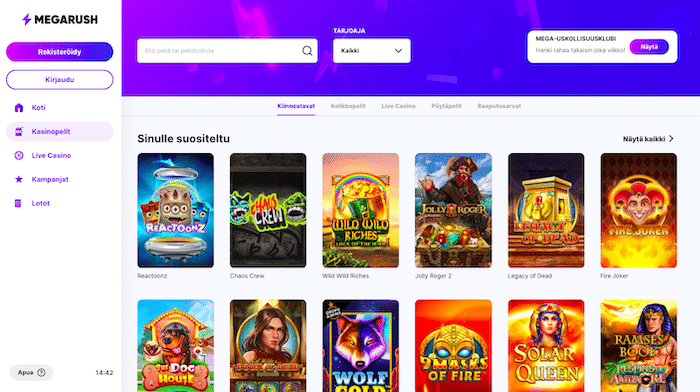Click the MegaRush lightning bolt logo

pyautogui.click(x=26, y=19)
